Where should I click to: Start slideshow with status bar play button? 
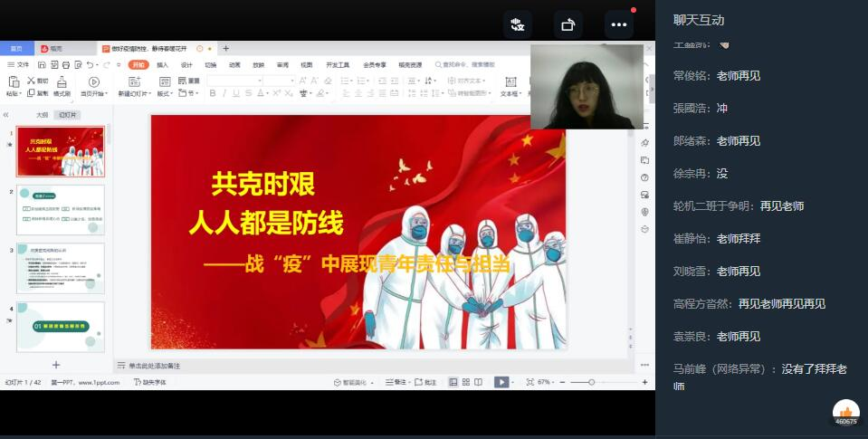coord(500,382)
